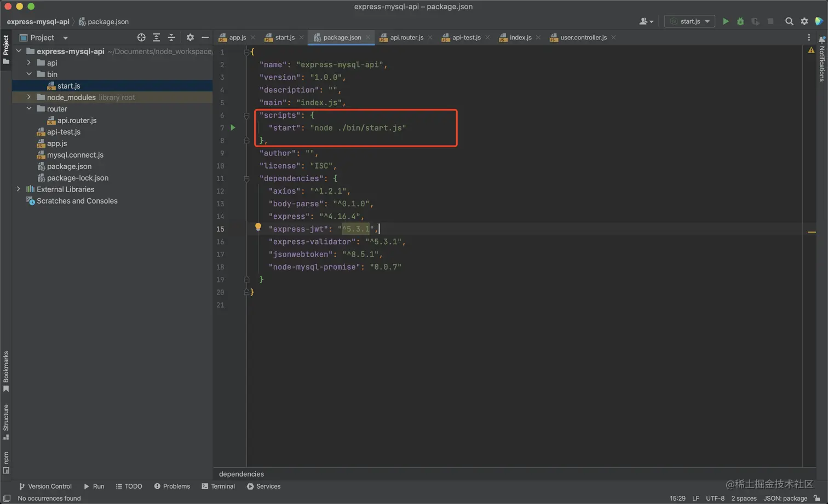Screen dimensions: 828x504
Task: Open the Problems tool window
Action: [172, 486]
